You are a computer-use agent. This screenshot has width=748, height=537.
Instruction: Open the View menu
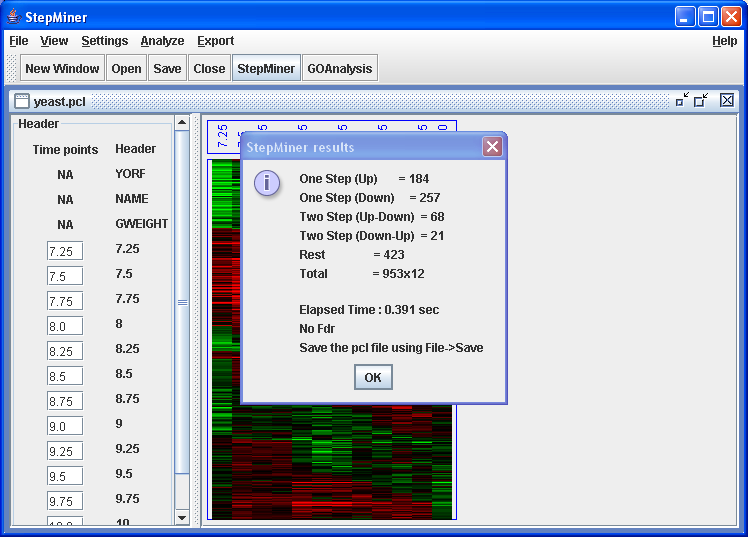click(54, 41)
